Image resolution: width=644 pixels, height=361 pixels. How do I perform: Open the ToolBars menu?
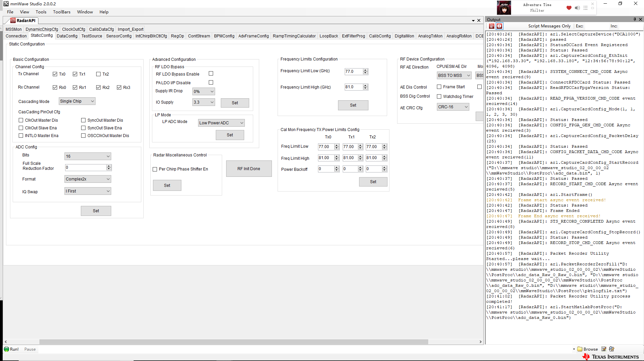(61, 12)
